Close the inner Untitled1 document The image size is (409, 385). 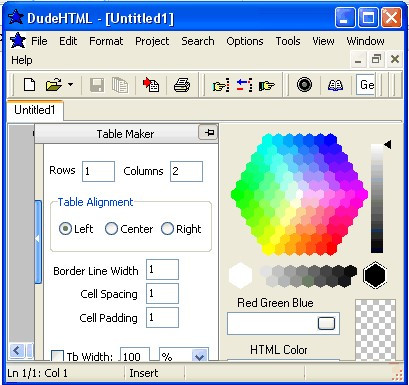point(395,60)
